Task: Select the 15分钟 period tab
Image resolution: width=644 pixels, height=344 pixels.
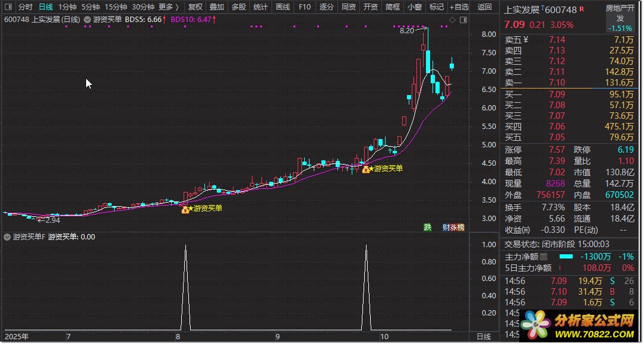Action: (115, 7)
